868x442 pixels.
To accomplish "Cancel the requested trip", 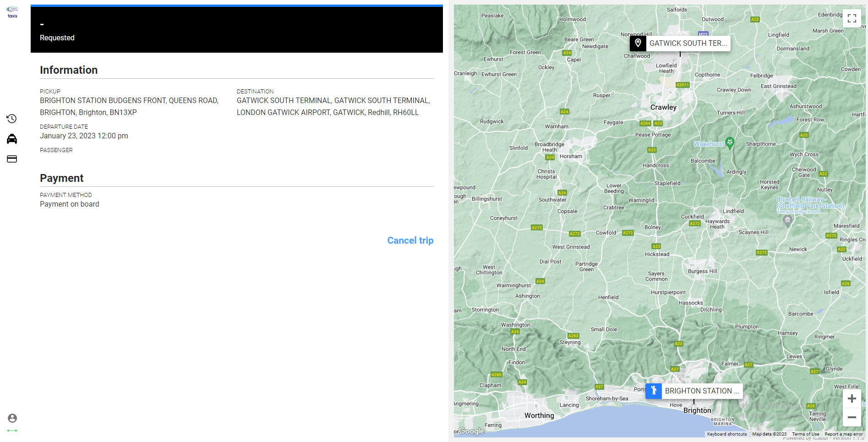I will [410, 240].
